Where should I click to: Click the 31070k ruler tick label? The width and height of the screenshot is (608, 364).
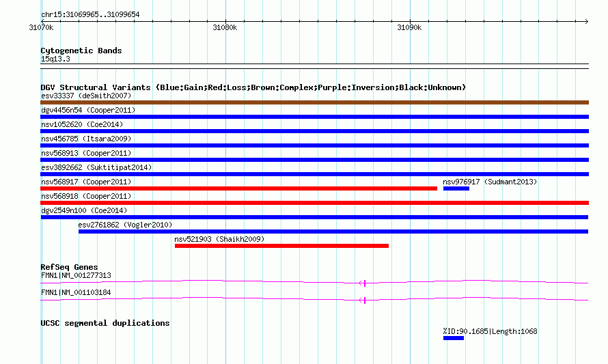41,28
